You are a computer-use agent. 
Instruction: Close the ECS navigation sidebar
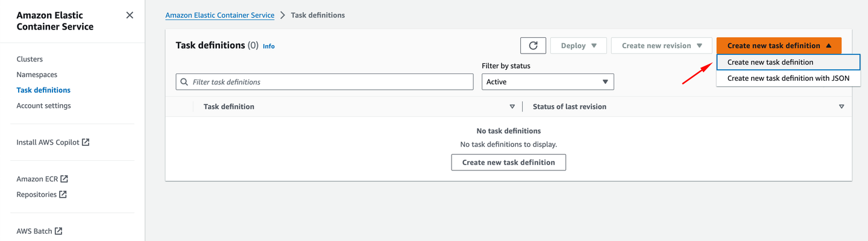click(x=130, y=15)
